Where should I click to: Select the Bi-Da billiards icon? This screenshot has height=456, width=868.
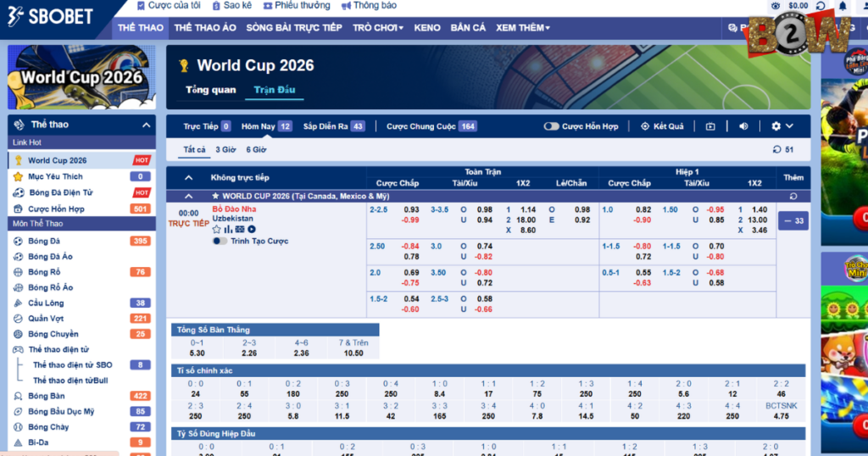[19, 442]
